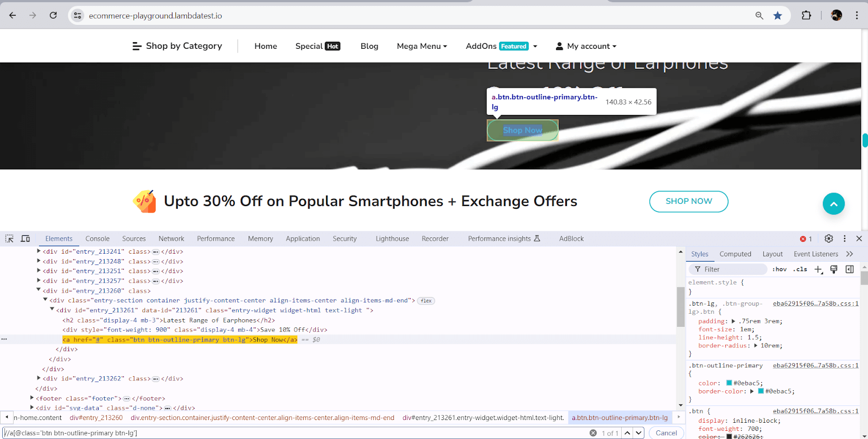Open the AddOns Featured dropdown
Image resolution: width=868 pixels, height=439 pixels.
[x=501, y=46]
